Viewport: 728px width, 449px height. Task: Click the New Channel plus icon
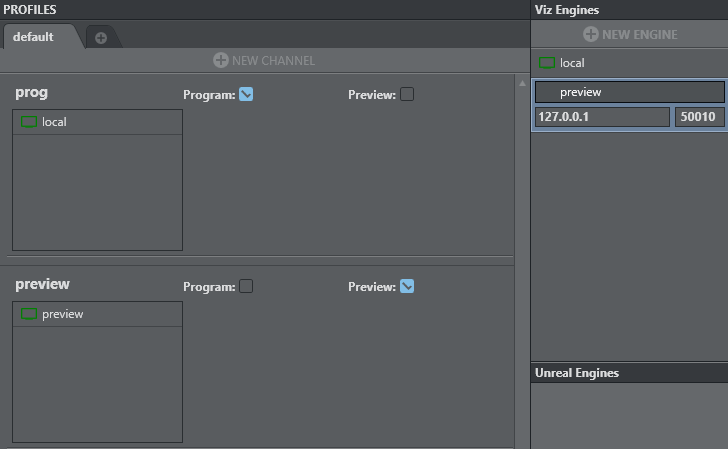point(221,60)
